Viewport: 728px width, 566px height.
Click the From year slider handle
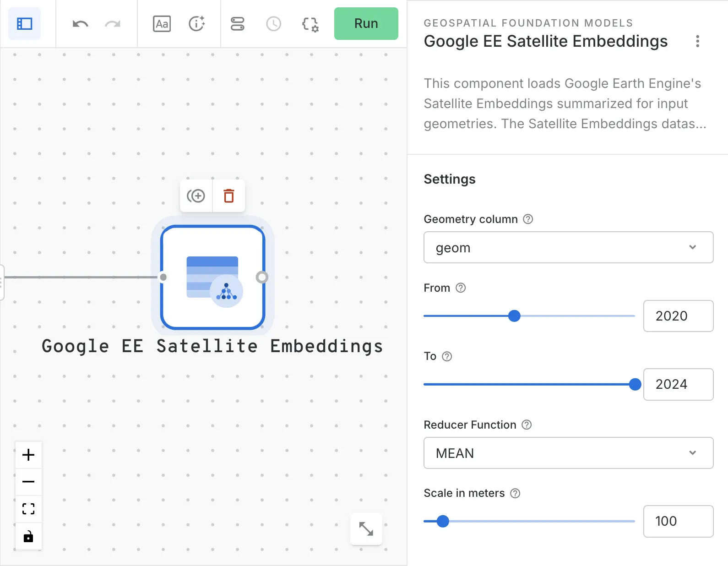pos(514,316)
